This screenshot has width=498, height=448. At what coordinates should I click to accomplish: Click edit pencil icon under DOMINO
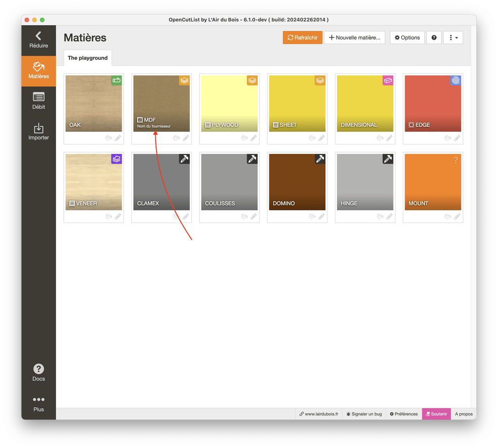tap(321, 217)
